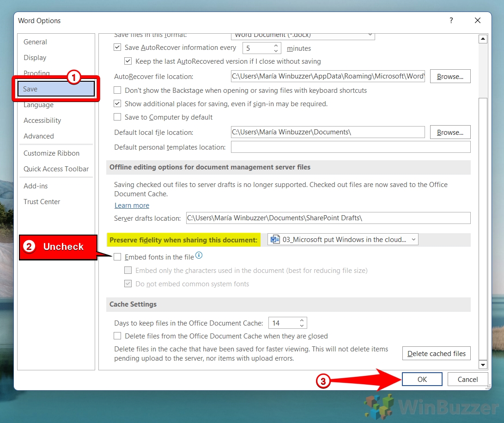Click the Default personal templates location field
This screenshot has width=504, height=423.
350,146
